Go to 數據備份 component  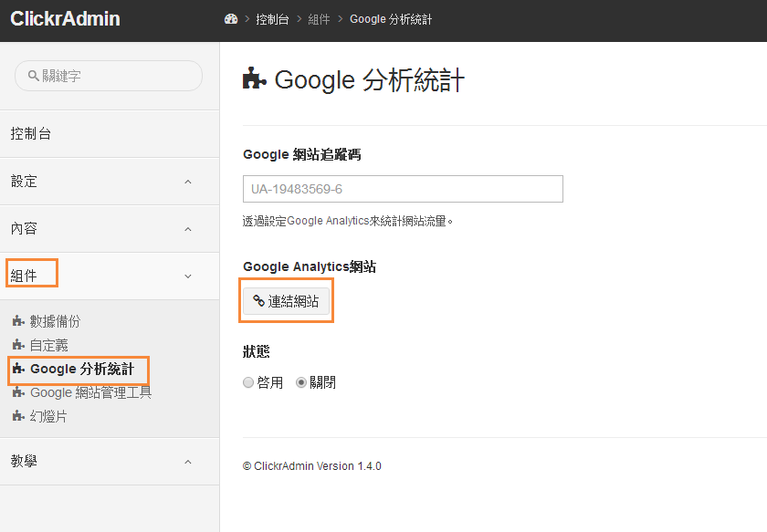55,321
